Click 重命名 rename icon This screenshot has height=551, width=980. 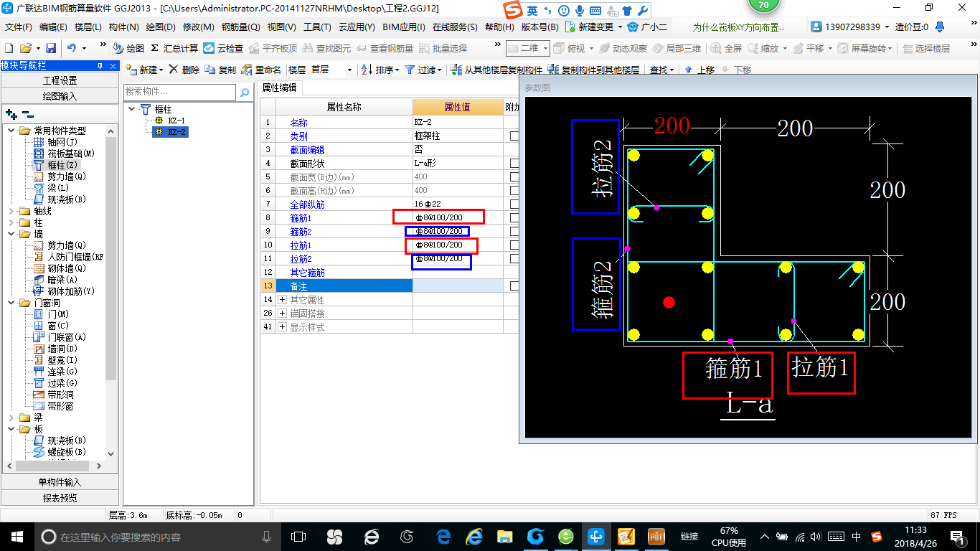[262, 70]
